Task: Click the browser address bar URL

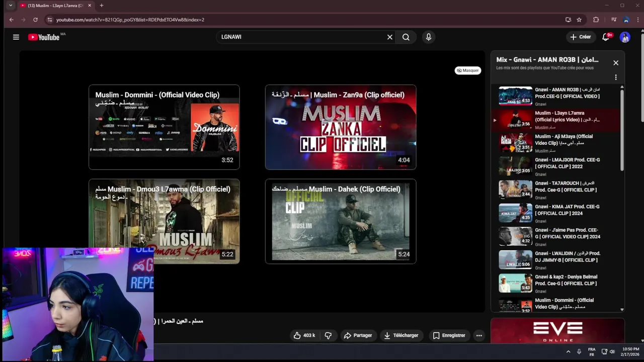Action: (130, 20)
